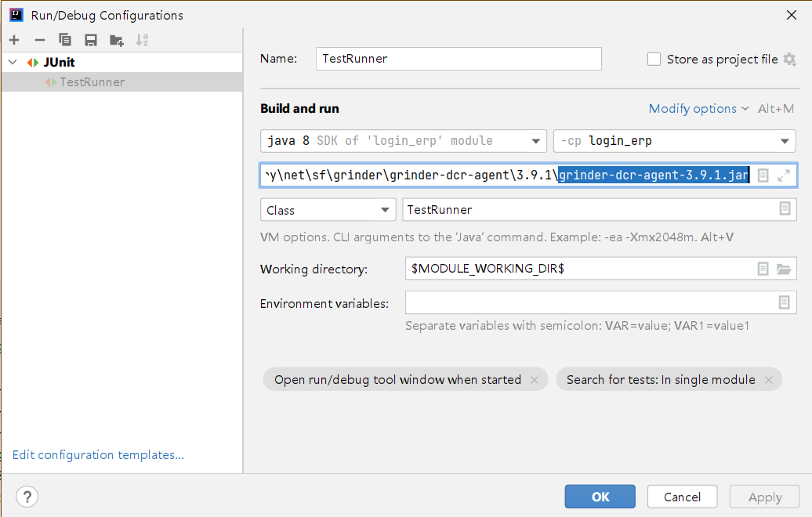Click the browse folder icon for Working directory

point(784,269)
